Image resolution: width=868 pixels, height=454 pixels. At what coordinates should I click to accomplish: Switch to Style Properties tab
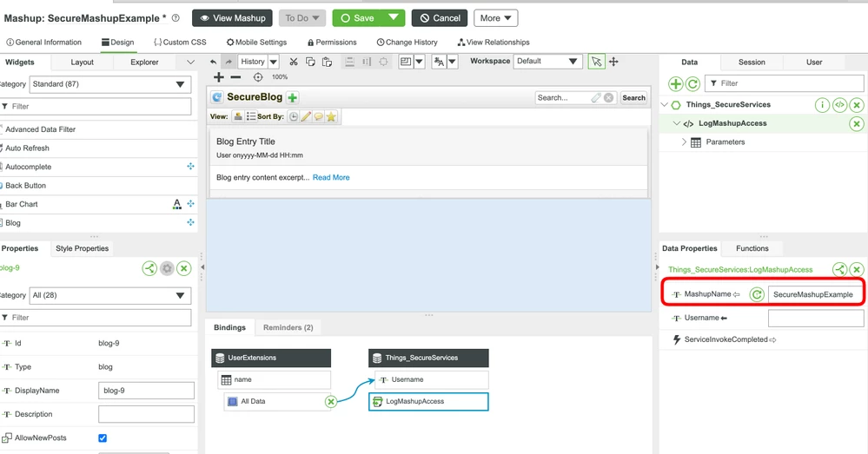[x=82, y=248]
